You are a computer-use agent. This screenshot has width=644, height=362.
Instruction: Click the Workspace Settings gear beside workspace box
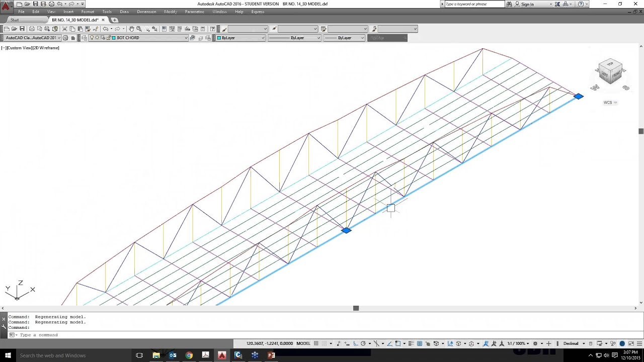pyautogui.click(x=65, y=38)
